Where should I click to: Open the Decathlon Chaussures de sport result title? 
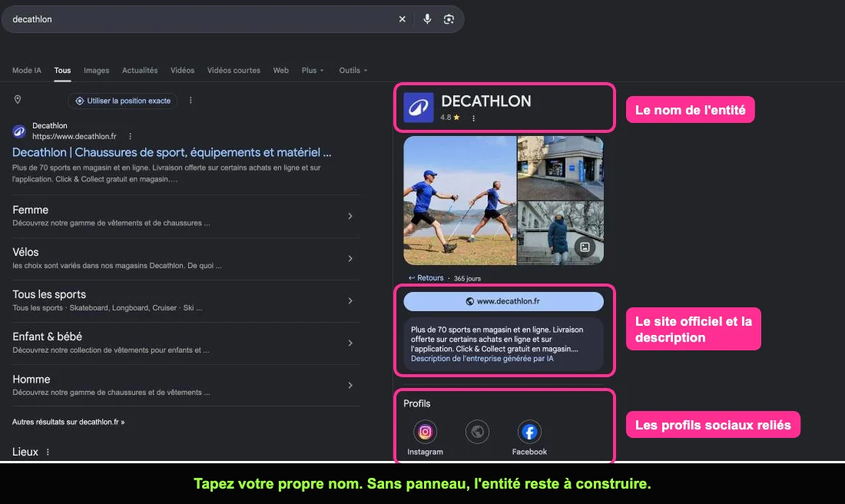pyautogui.click(x=171, y=153)
